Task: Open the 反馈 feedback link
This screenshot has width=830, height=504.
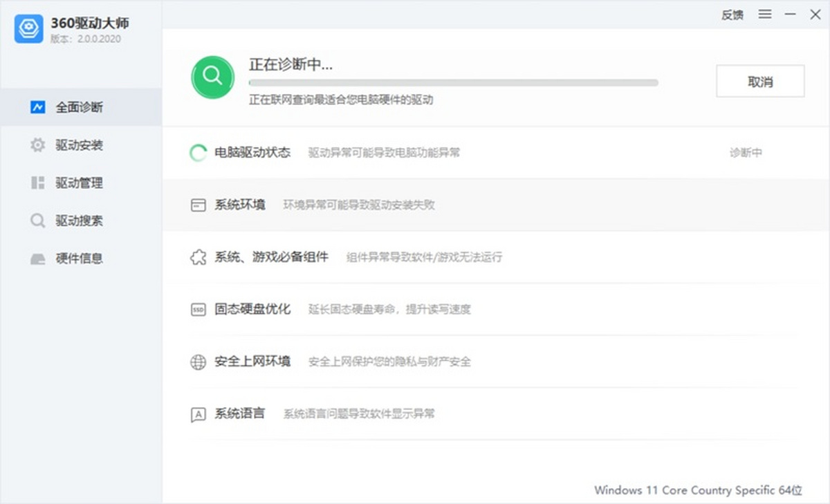Action: pyautogui.click(x=732, y=15)
